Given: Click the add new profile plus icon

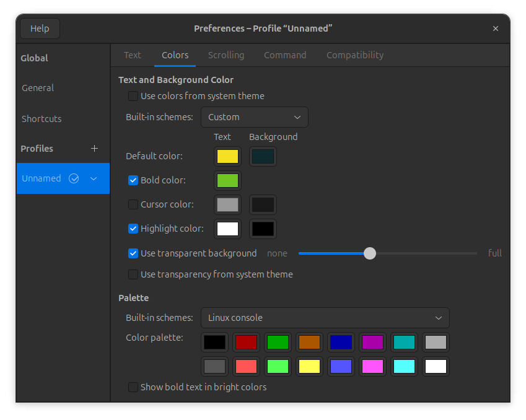Looking at the screenshot, I should 94,149.
